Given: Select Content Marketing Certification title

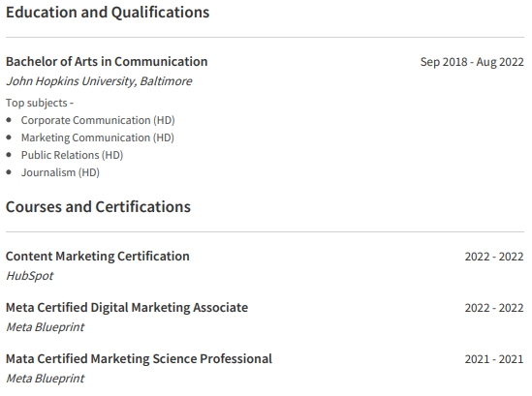Looking at the screenshot, I should [97, 257].
